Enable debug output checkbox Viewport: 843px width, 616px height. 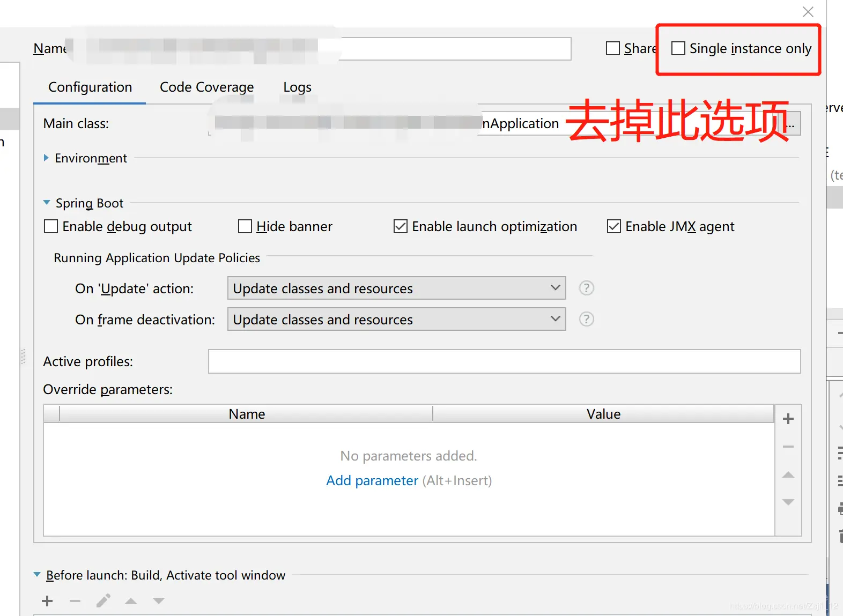point(51,226)
